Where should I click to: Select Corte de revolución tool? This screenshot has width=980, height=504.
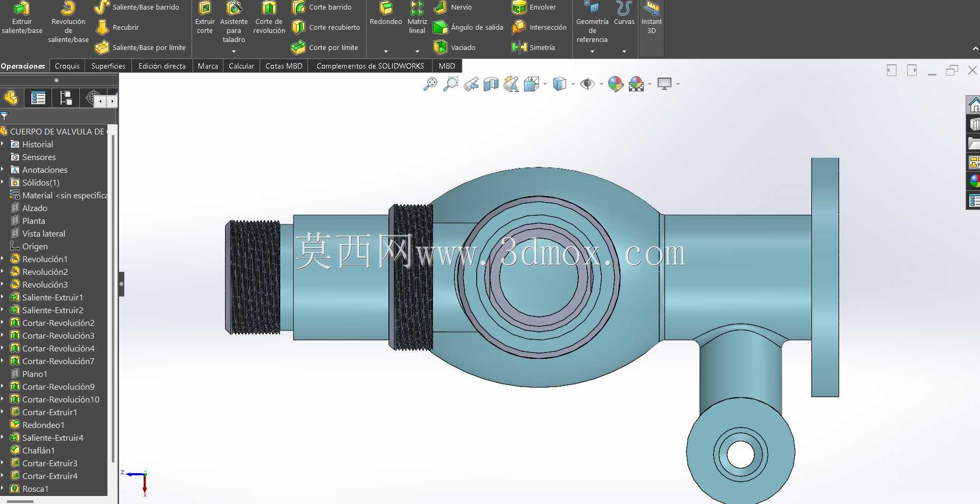(x=269, y=18)
